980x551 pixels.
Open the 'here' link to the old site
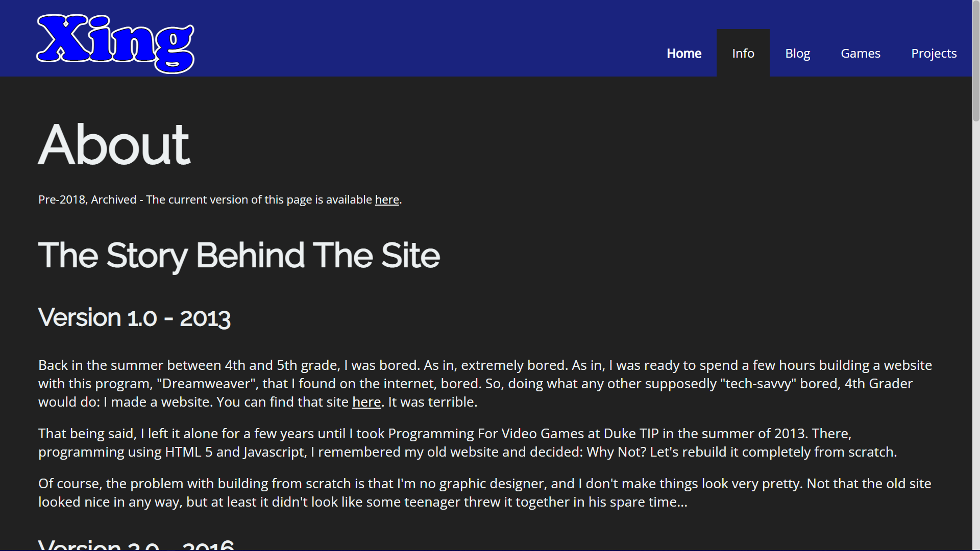point(366,402)
